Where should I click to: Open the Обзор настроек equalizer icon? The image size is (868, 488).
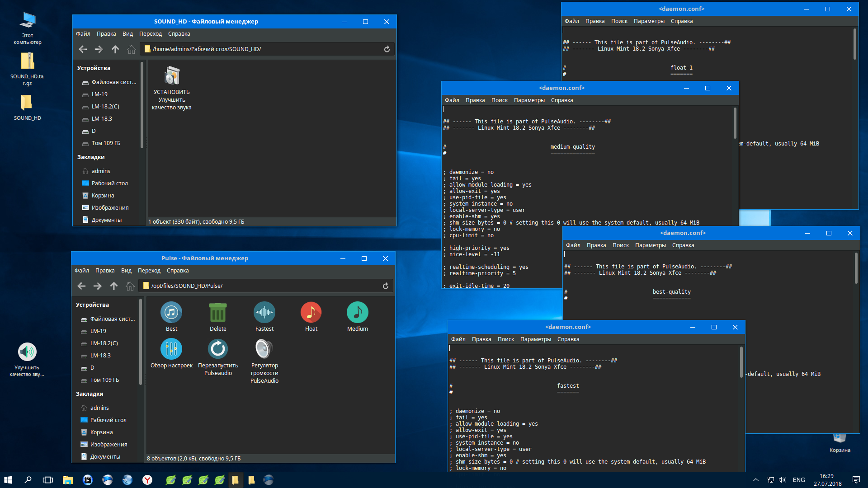(171, 349)
